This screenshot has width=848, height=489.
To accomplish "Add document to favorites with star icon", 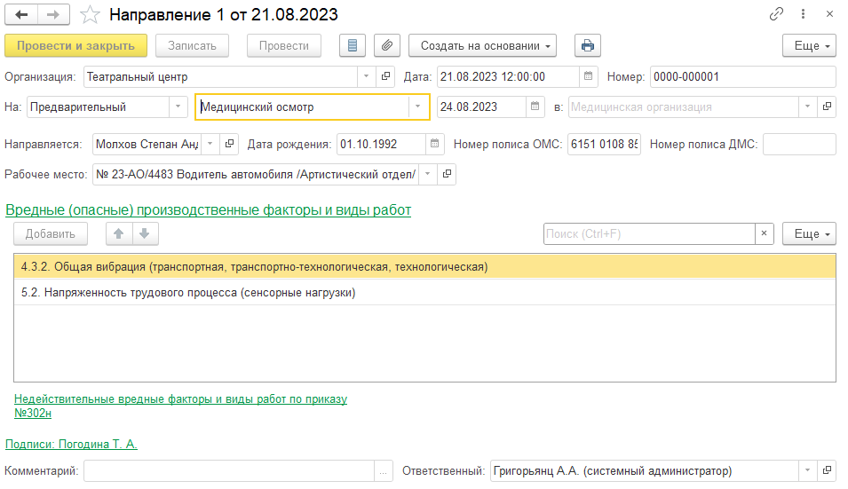I will coord(90,15).
